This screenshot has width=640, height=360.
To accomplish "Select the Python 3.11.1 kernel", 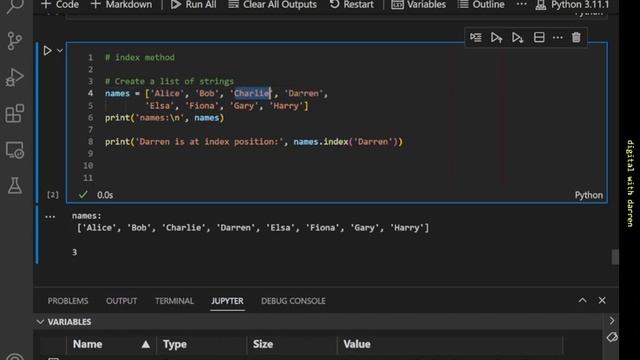I will point(572,5).
